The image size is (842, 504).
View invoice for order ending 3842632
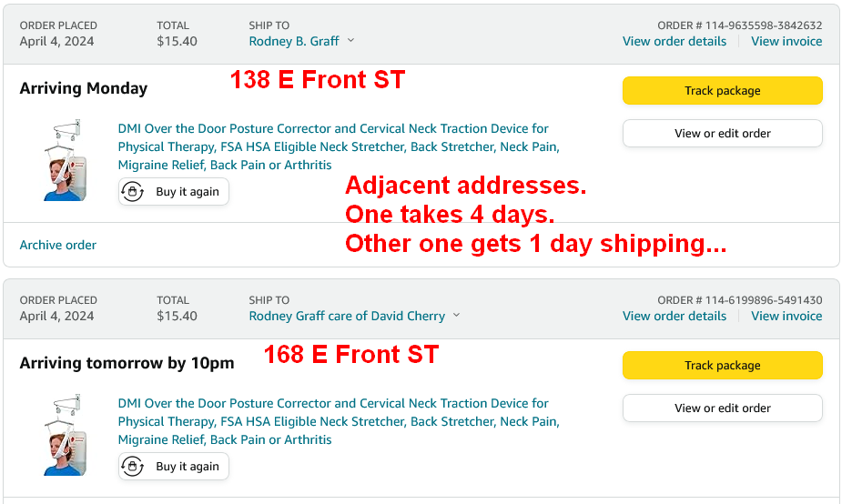point(786,41)
